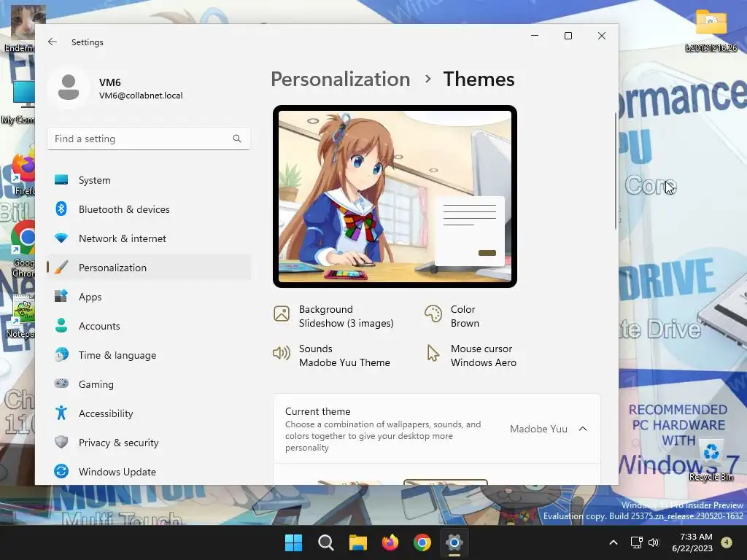Click the Privacy & security shield icon
This screenshot has height=560, width=747.
click(61, 442)
